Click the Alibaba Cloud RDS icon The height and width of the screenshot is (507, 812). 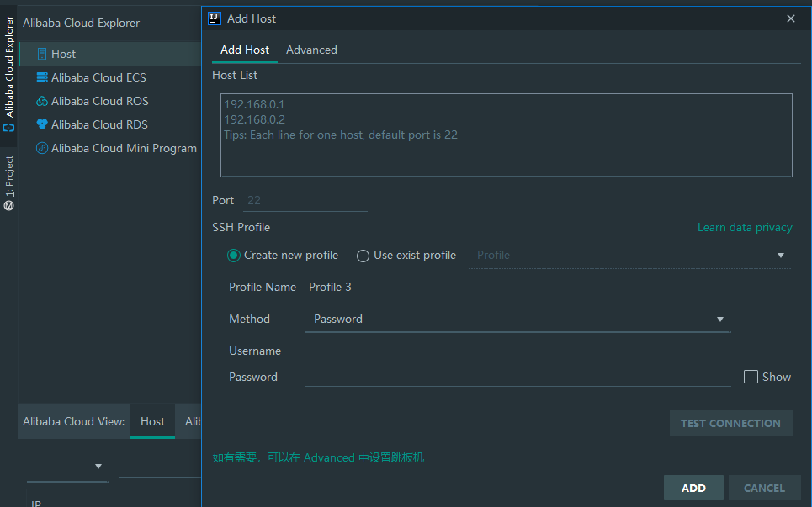(42, 124)
